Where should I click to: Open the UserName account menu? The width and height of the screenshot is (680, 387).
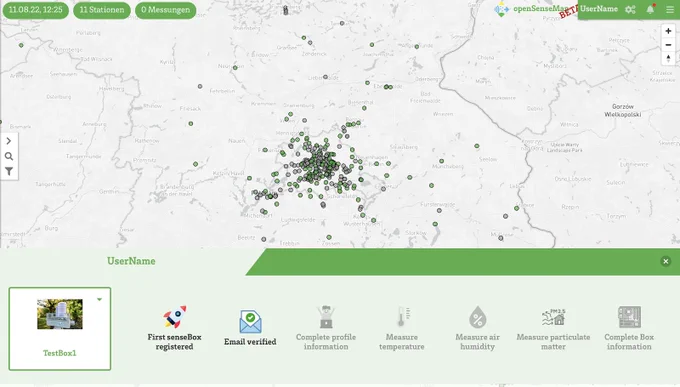(x=599, y=9)
